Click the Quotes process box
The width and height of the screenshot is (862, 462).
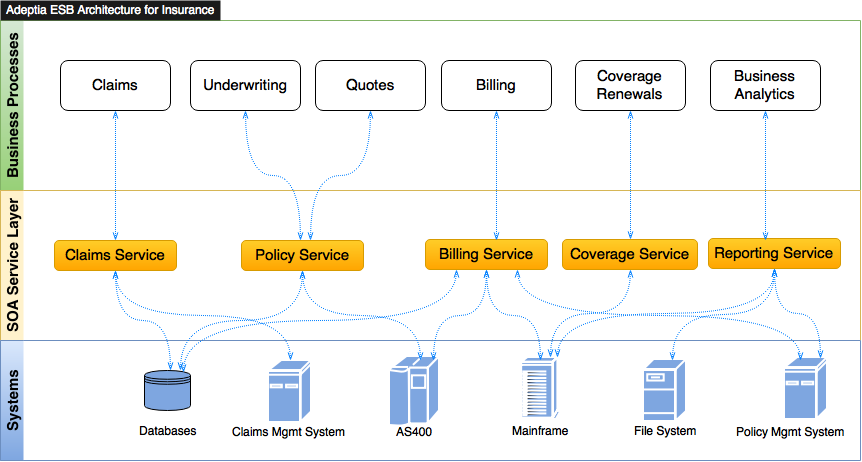tap(370, 85)
